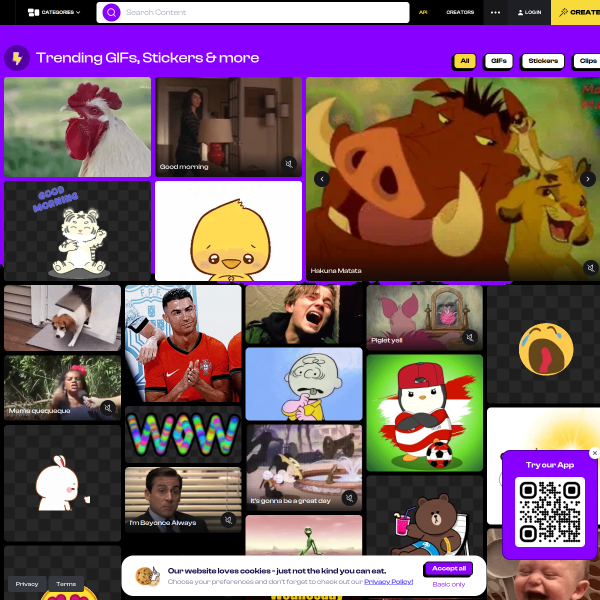The height and width of the screenshot is (600, 600).
Task: Open the three-dot more options menu
Action: (x=495, y=12)
